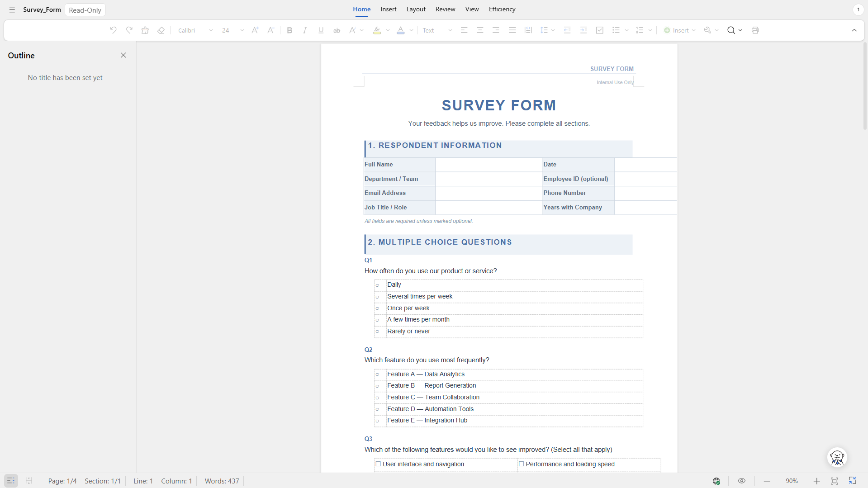Click the Full Name input cell

(x=489, y=165)
